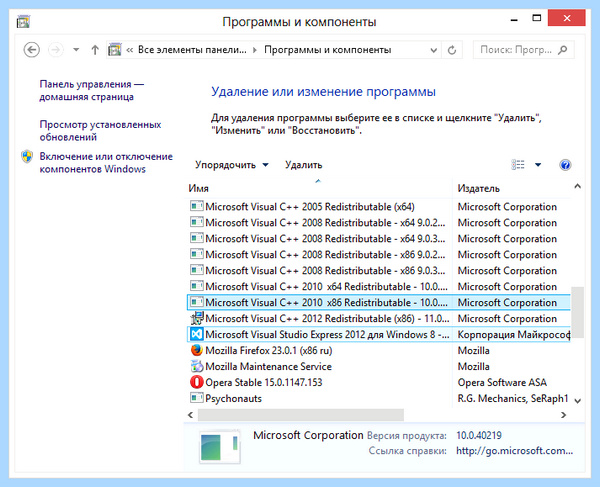Expand the view options dropdown arrow

[x=538, y=165]
